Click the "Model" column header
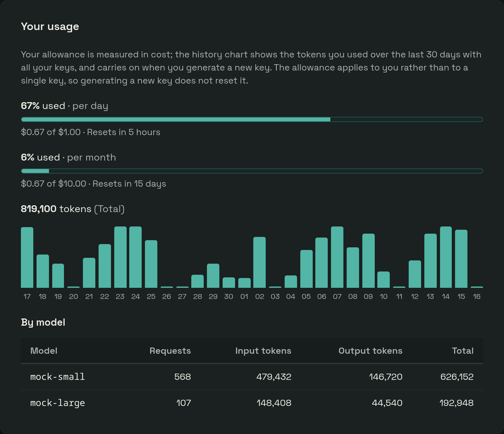Viewport: 504px width, 434px height. point(44,351)
